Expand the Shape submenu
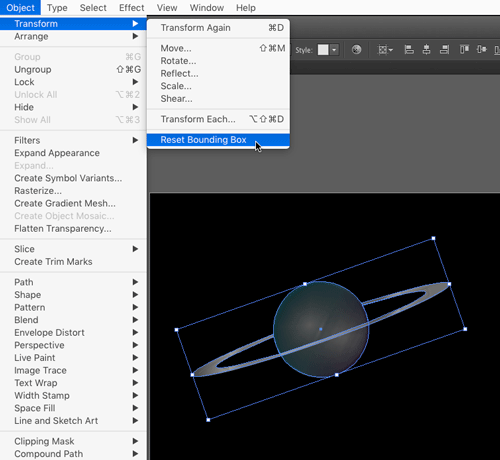The height and width of the screenshot is (460, 500). pyautogui.click(x=73, y=295)
